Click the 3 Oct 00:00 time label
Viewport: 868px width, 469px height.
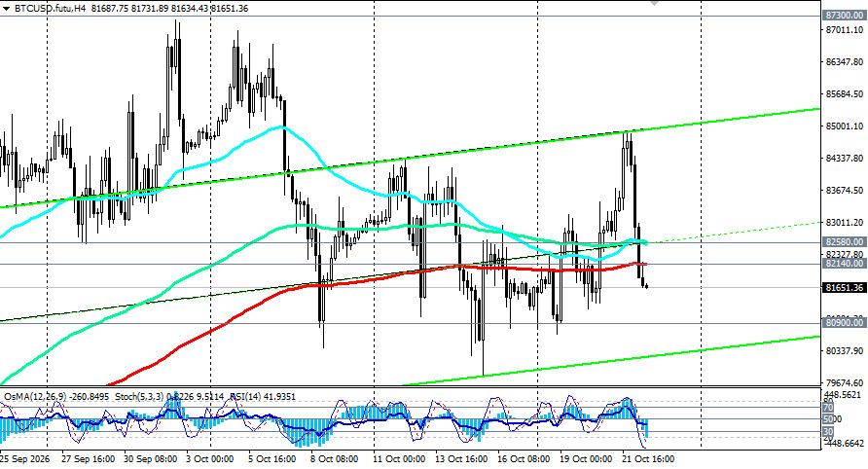tap(210, 459)
